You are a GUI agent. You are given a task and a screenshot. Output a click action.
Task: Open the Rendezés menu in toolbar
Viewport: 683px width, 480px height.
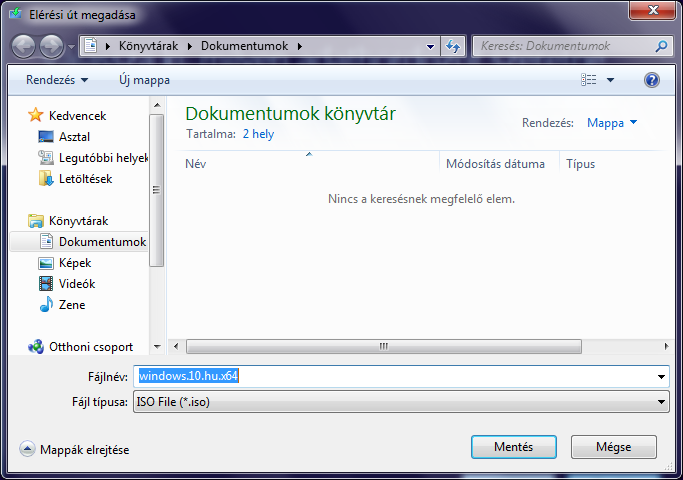(55, 79)
